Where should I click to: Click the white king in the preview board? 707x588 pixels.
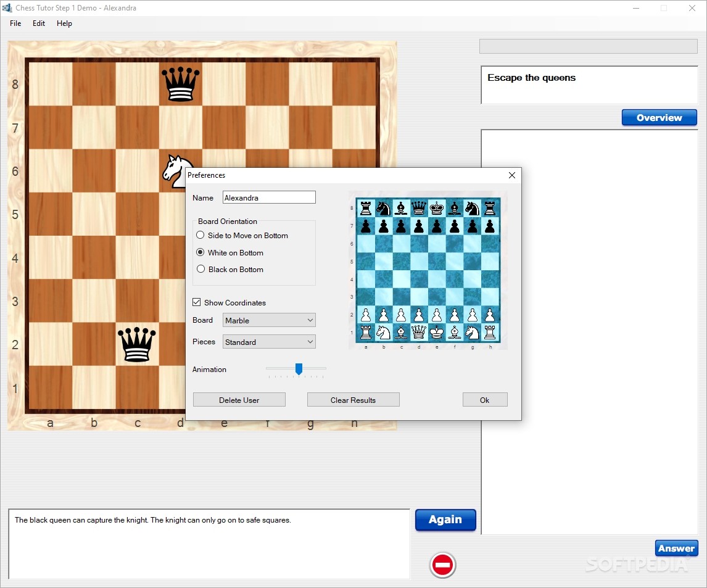(436, 333)
